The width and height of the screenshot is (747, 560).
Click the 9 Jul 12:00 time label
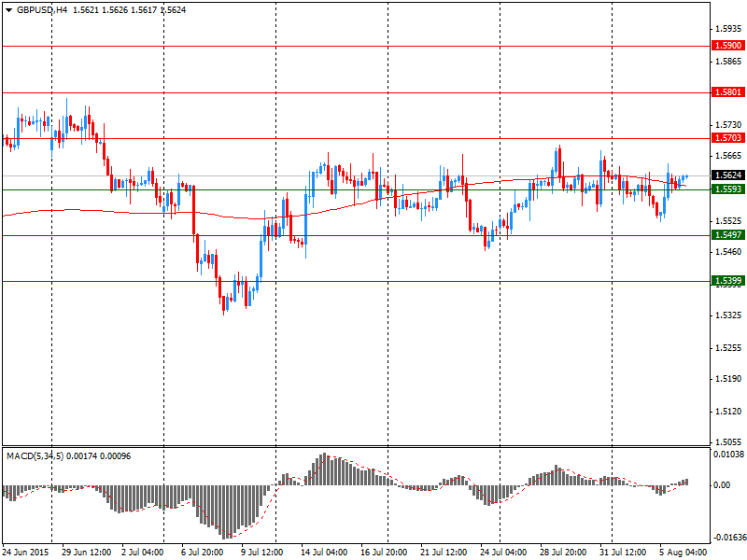point(262,553)
